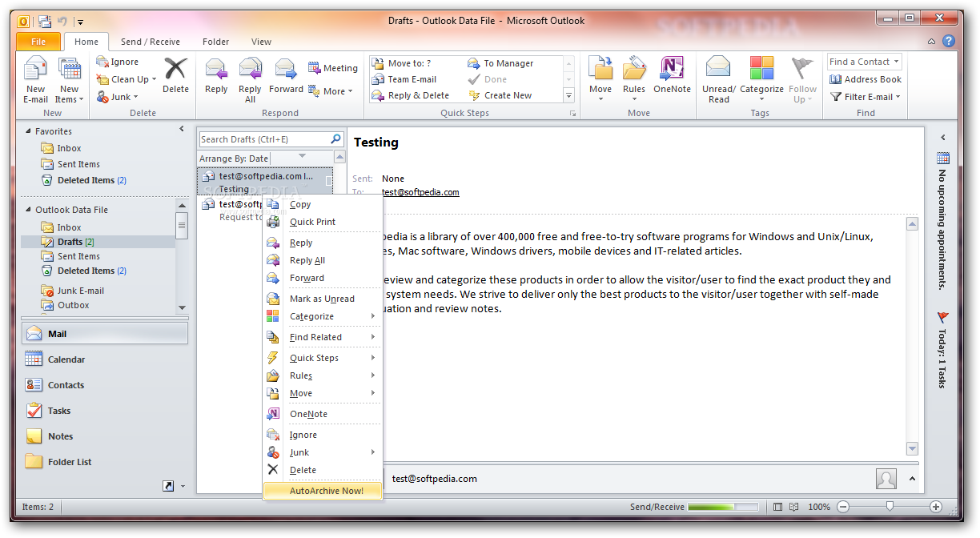The image size is (980, 538).
Task: Expand the To-Do Bar with the arrow
Action: 943,138
